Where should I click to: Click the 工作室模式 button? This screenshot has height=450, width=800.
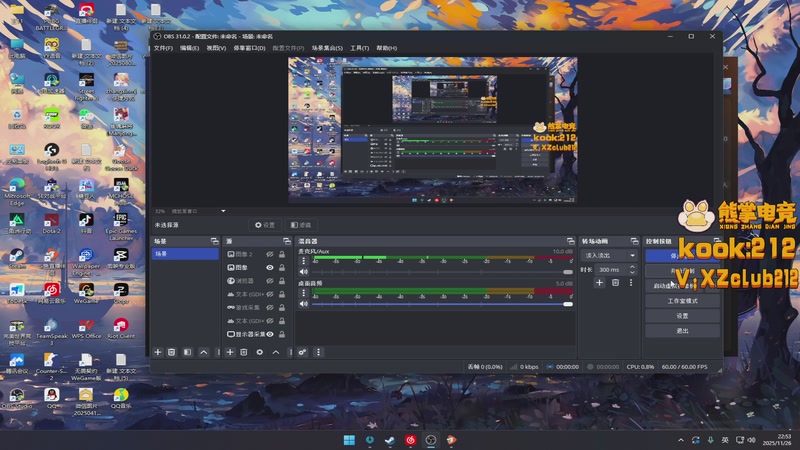coord(682,300)
